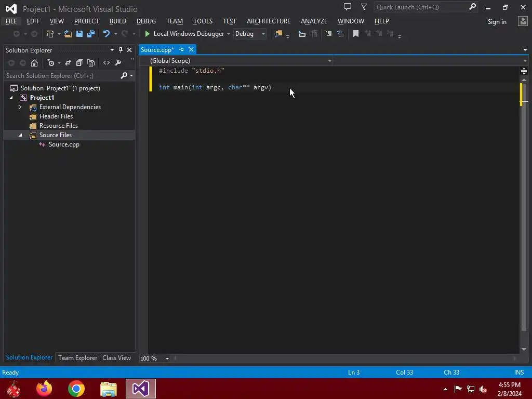Expand External Dependencies node
Viewport: 532px width, 399px height.
coord(20,107)
